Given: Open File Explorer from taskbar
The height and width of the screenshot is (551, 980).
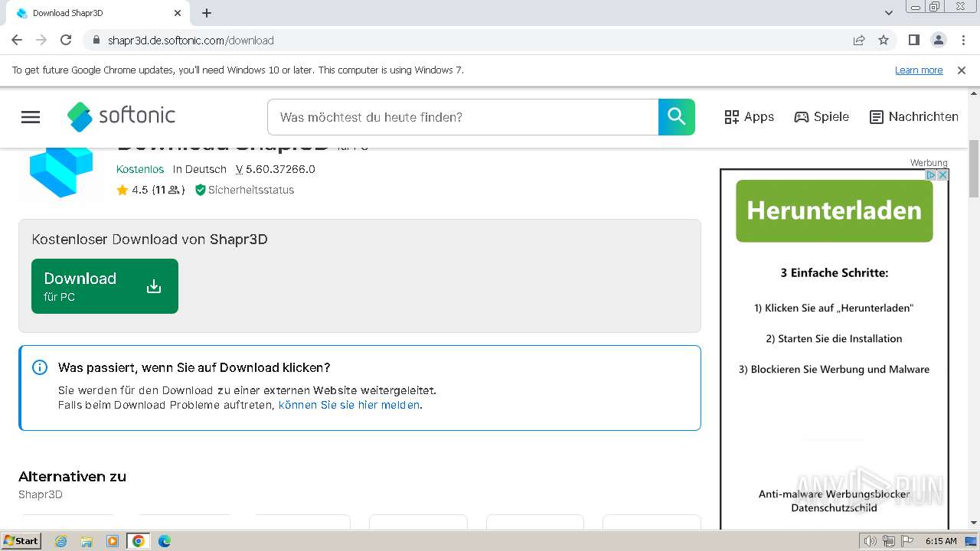Looking at the screenshot, I should tap(87, 541).
